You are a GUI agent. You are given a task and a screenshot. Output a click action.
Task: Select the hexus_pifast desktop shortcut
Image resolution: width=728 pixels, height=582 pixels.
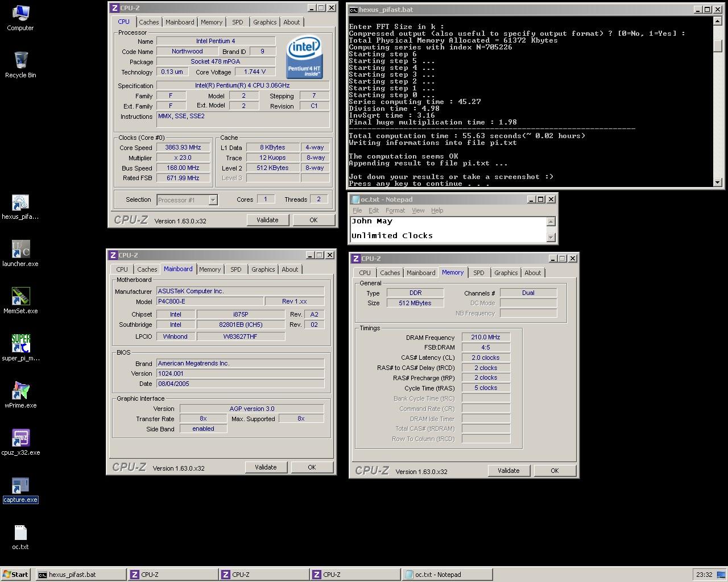point(20,206)
